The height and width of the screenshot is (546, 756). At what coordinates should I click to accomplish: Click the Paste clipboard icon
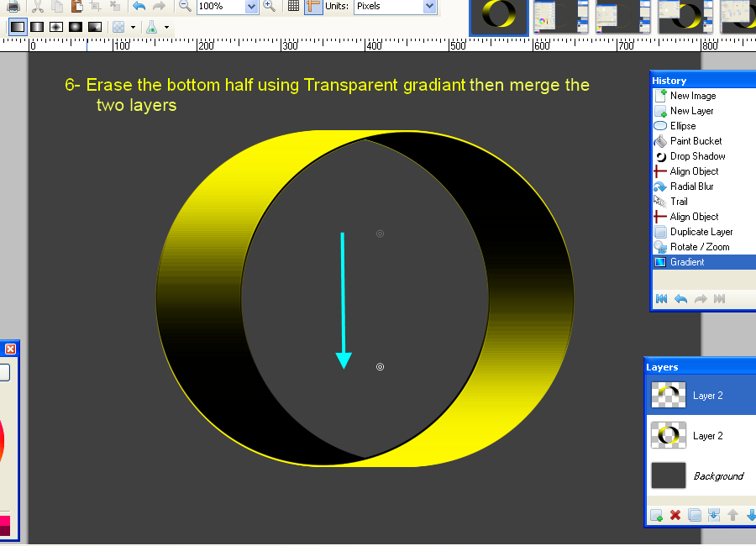(76, 6)
